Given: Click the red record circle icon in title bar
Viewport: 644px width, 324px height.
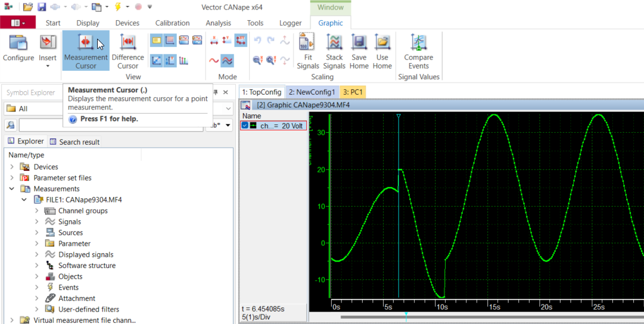Looking at the screenshot, I should [138, 7].
